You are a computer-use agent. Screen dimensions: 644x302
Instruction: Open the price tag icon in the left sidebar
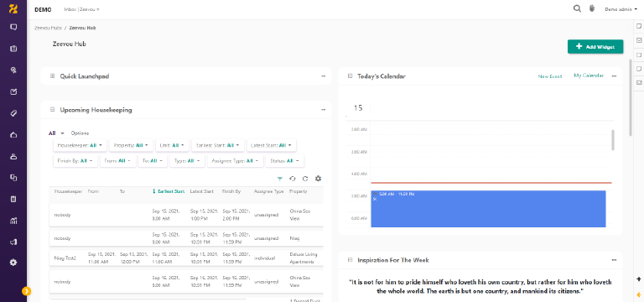(x=13, y=113)
